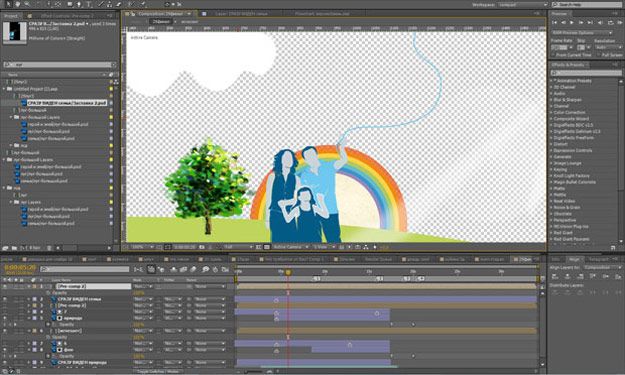
Task: Select the Hand tool in toolbar
Action: (x=18, y=4)
